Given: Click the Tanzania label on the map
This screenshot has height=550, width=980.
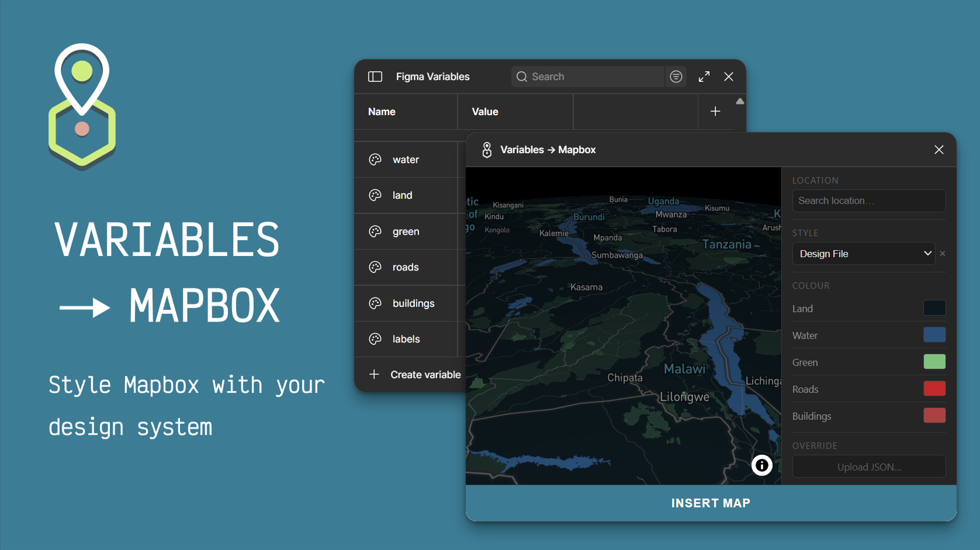Looking at the screenshot, I should [726, 244].
